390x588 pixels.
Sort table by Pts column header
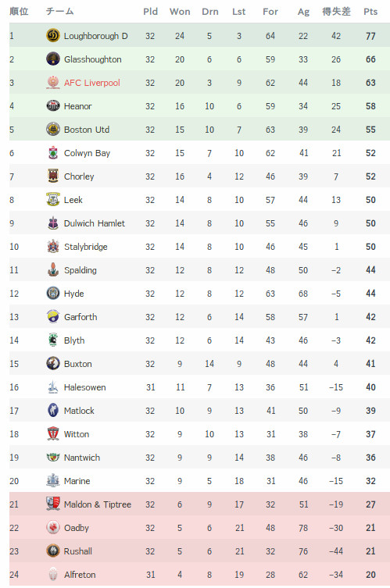pyautogui.click(x=370, y=12)
